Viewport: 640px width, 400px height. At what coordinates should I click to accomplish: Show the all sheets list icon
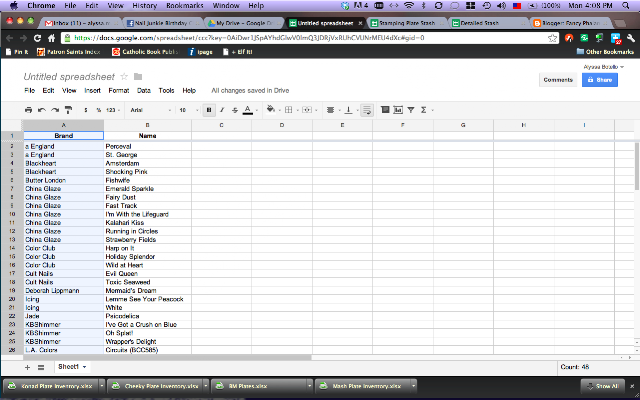pos(41,367)
